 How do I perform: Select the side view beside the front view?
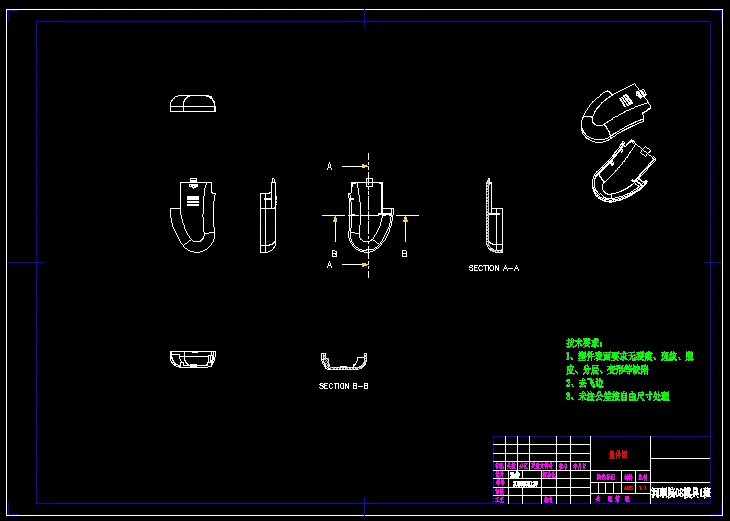click(268, 216)
